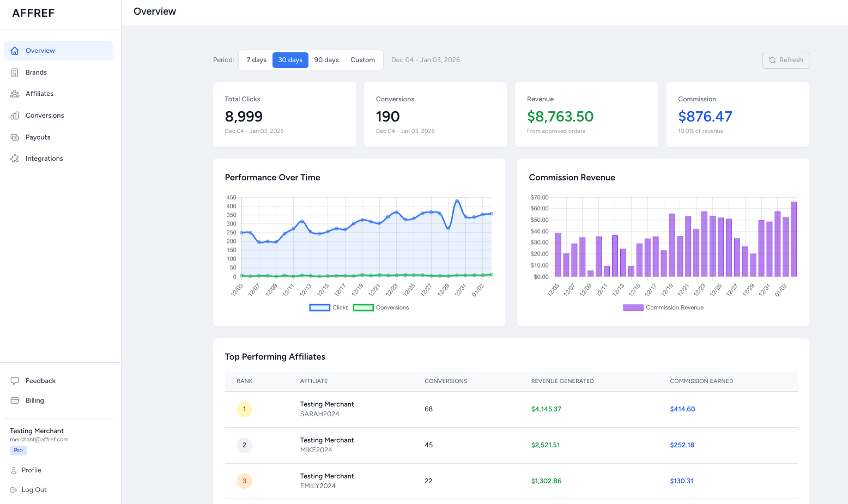
Task: Click the Conversions bar chart icon
Action: pos(15,116)
